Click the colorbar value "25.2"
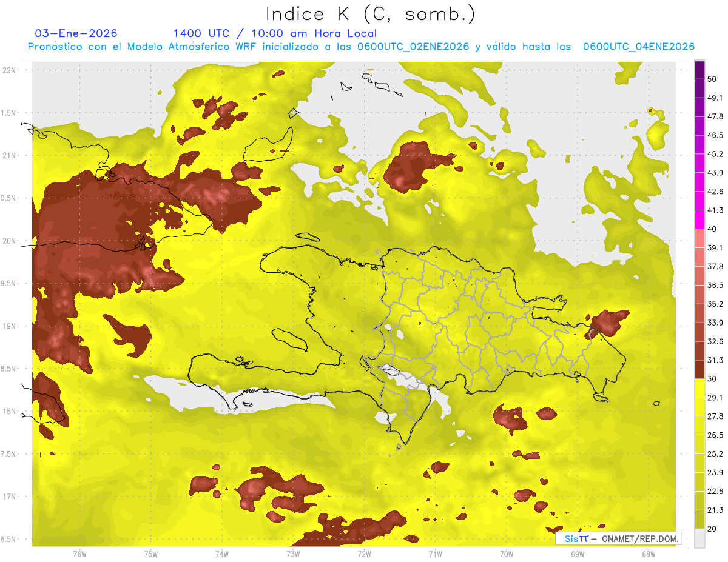728x562 pixels. (x=715, y=453)
